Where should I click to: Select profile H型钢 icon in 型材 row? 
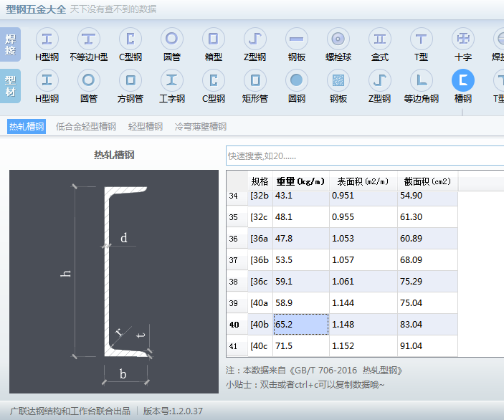(47, 80)
